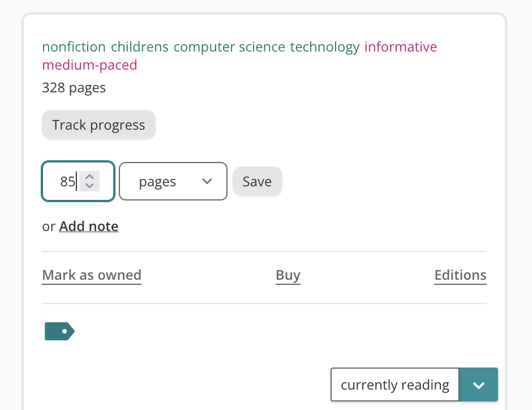Open the Add note link
The image size is (532, 410).
point(89,227)
